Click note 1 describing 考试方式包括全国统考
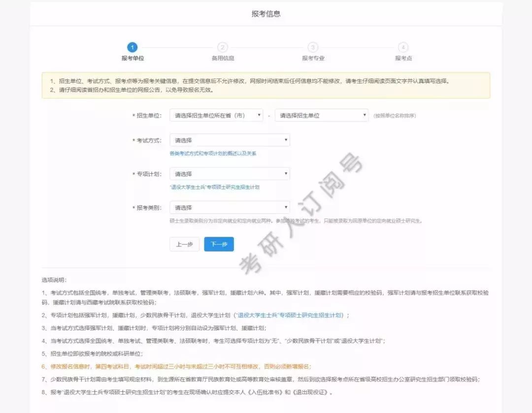This screenshot has width=532, height=413. (x=266, y=297)
